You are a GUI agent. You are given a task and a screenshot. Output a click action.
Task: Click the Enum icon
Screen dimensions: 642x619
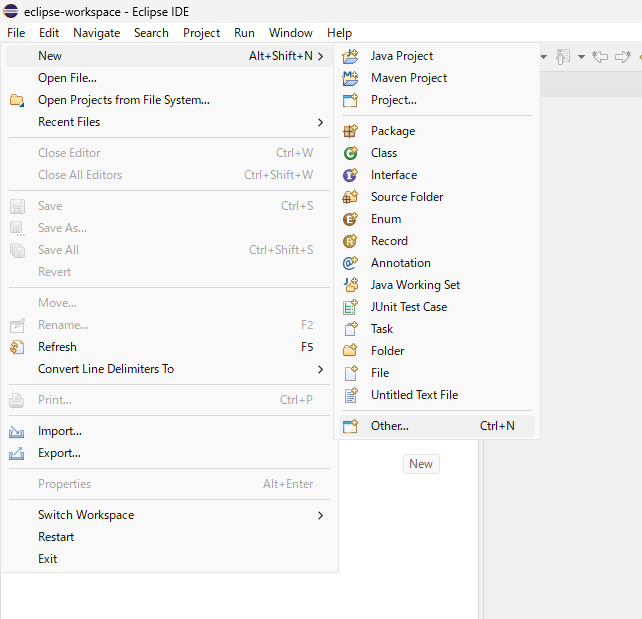pos(350,219)
